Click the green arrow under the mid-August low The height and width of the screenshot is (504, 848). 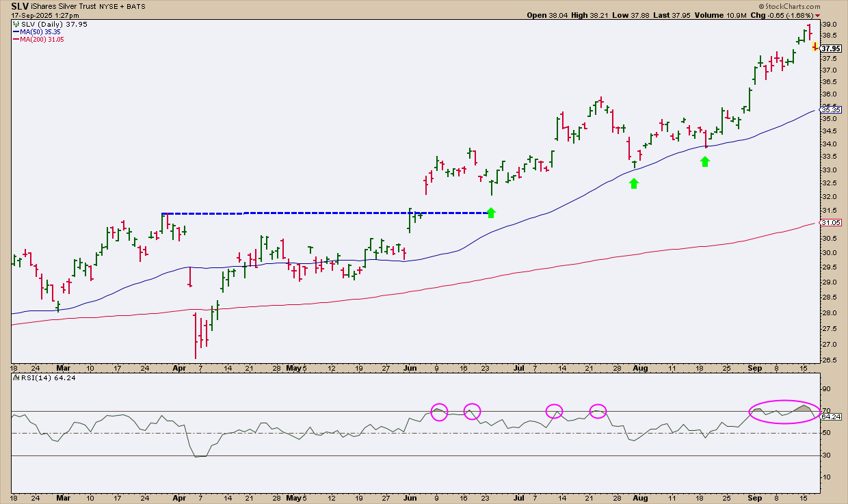[705, 161]
